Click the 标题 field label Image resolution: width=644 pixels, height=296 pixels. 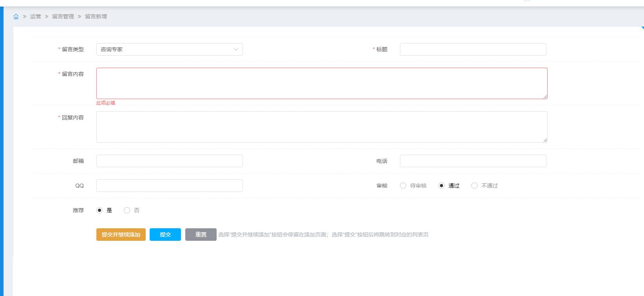pyautogui.click(x=382, y=49)
